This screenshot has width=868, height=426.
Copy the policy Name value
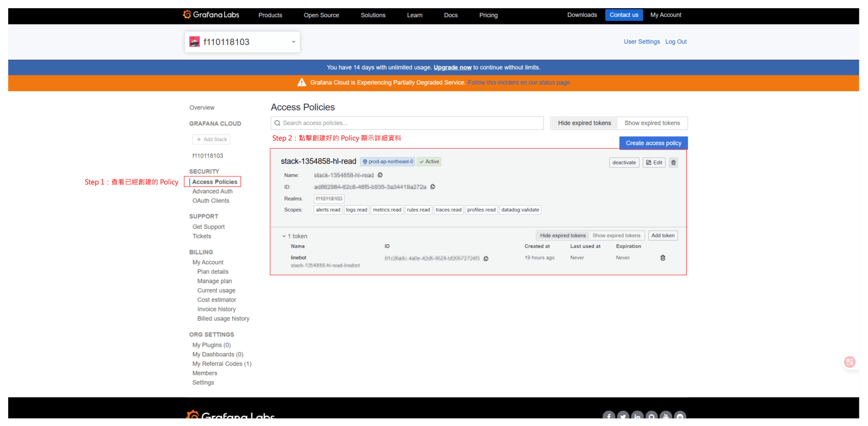pyautogui.click(x=380, y=175)
